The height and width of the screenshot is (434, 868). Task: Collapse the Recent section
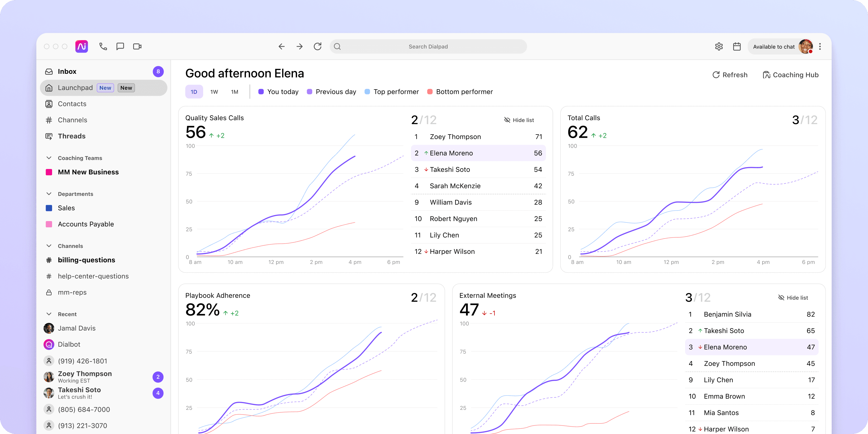(49, 314)
